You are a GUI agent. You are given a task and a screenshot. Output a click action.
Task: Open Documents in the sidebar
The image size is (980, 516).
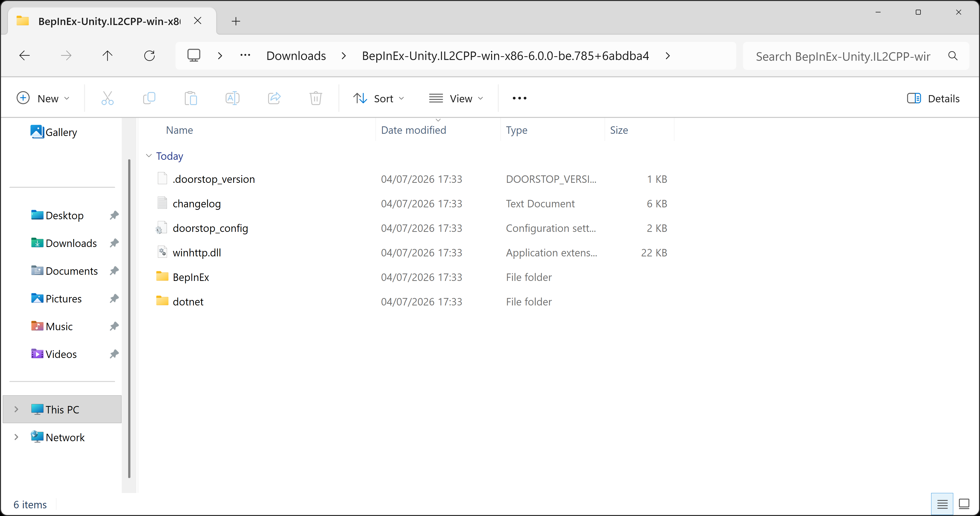(x=64, y=271)
